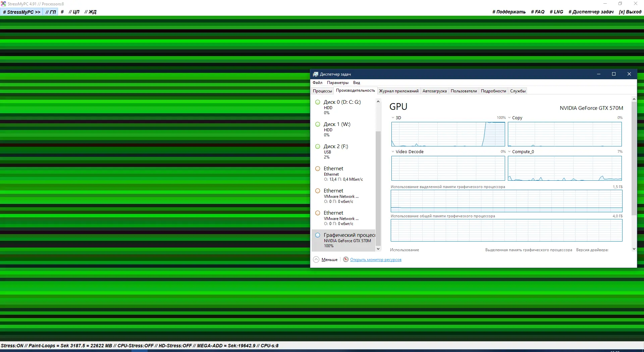Open the # StressMyPC >> menu
The height and width of the screenshot is (352, 644).
pos(21,12)
